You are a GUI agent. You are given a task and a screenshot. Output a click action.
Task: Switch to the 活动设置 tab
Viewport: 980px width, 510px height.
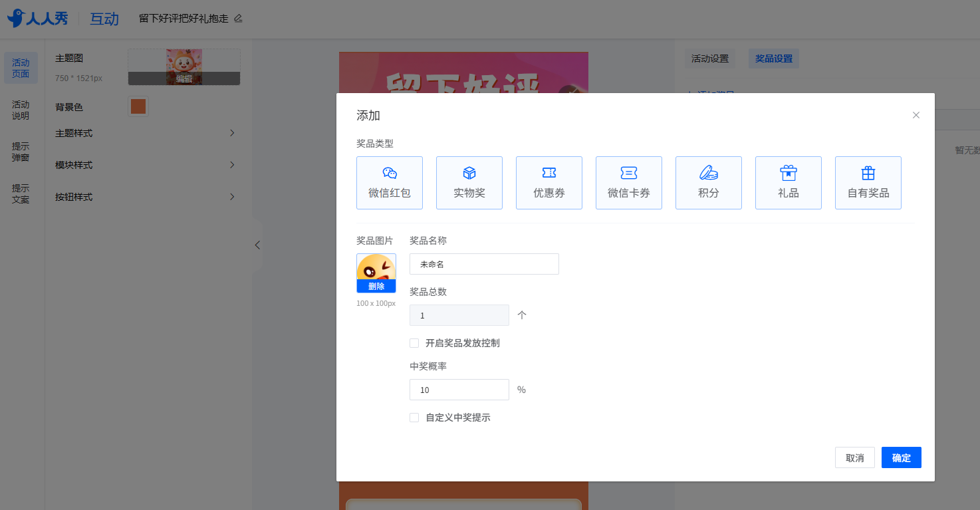coord(710,59)
